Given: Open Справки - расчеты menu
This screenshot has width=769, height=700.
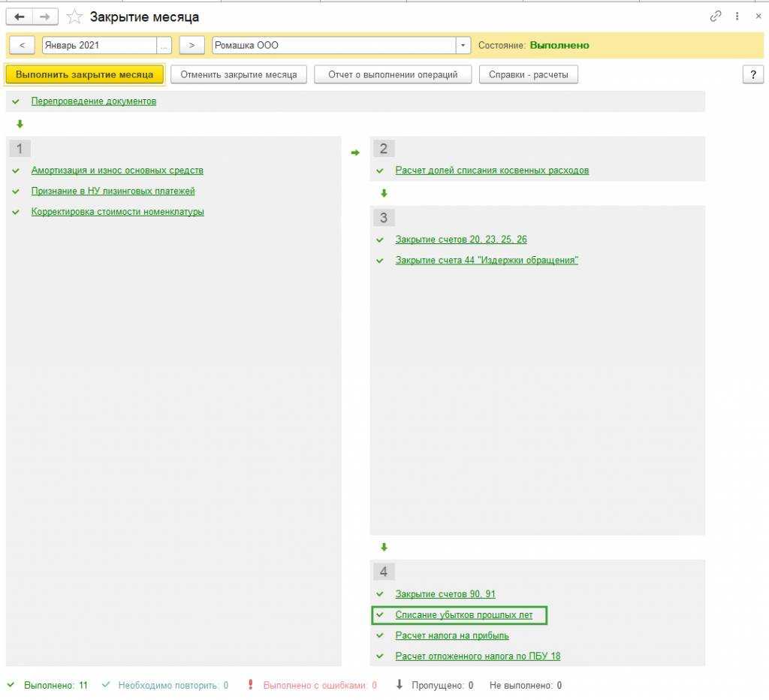Looking at the screenshot, I should pyautogui.click(x=529, y=74).
